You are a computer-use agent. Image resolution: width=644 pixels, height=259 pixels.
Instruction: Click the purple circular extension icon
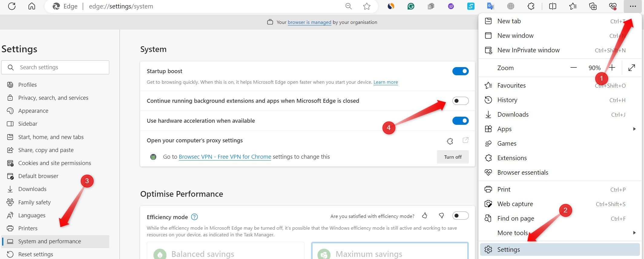coord(451,6)
